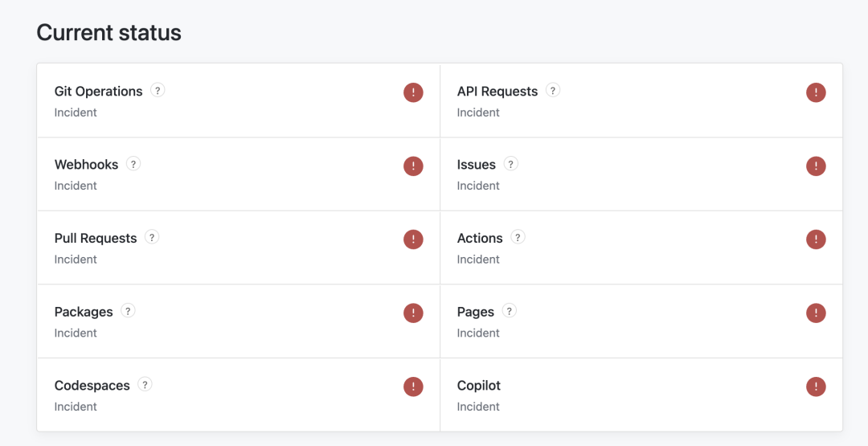
Task: Click the help icon beside Codespaces
Action: (145, 385)
